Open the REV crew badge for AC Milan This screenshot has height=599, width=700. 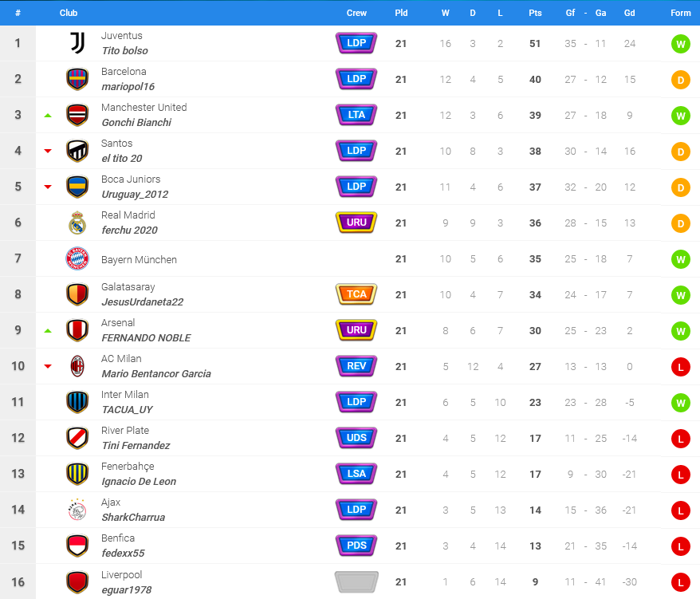pyautogui.click(x=356, y=366)
